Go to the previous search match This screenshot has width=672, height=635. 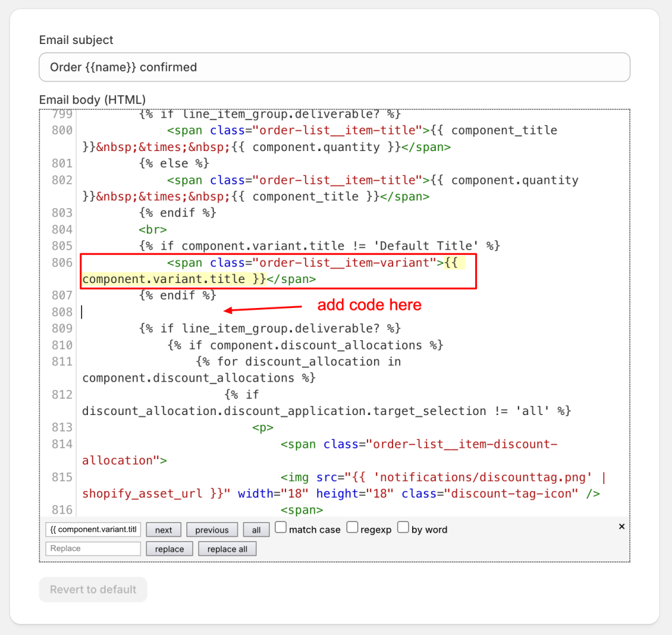pos(211,530)
